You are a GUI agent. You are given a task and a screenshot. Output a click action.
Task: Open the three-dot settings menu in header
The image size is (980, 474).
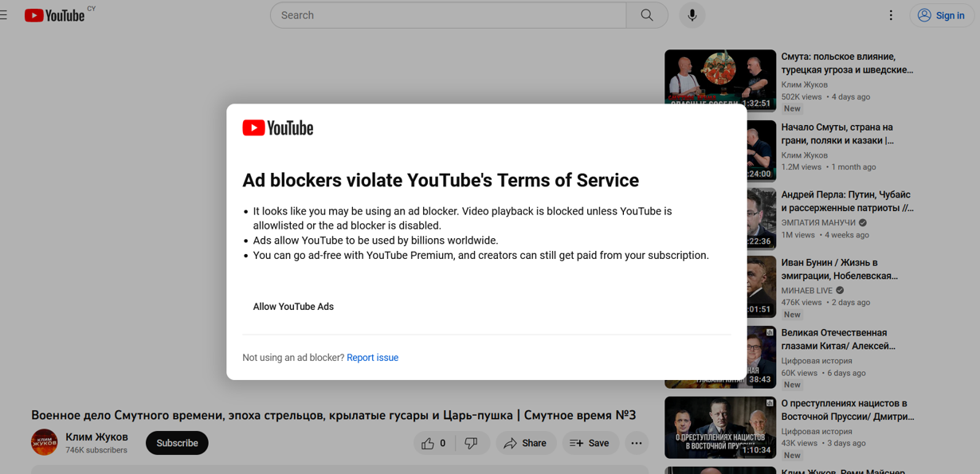(x=891, y=15)
